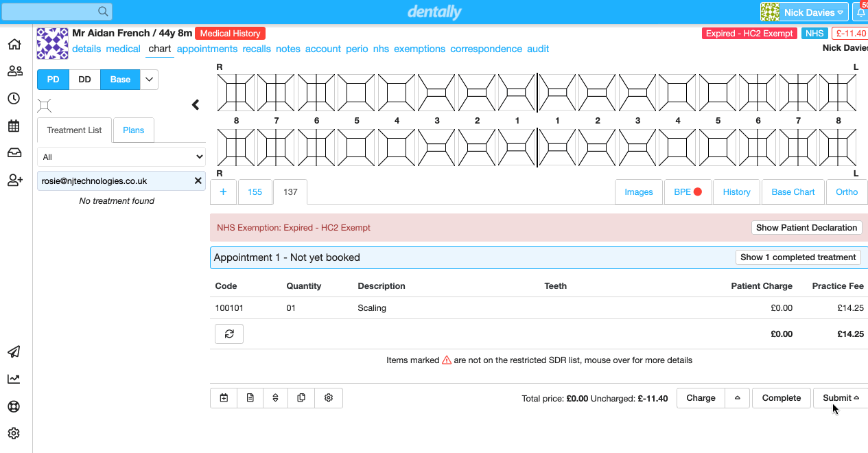
Task: Click the Show Patient Declaration button
Action: click(806, 228)
